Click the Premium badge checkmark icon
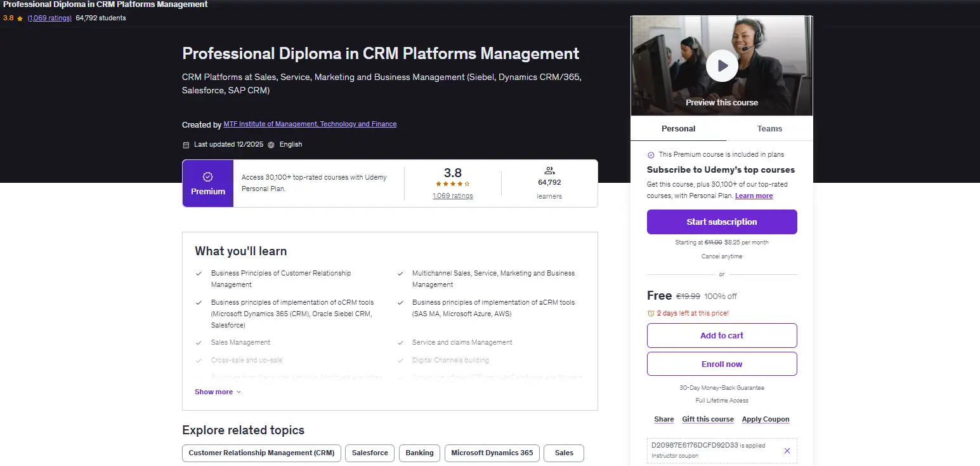Image resolution: width=980 pixels, height=466 pixels. pyautogui.click(x=208, y=177)
